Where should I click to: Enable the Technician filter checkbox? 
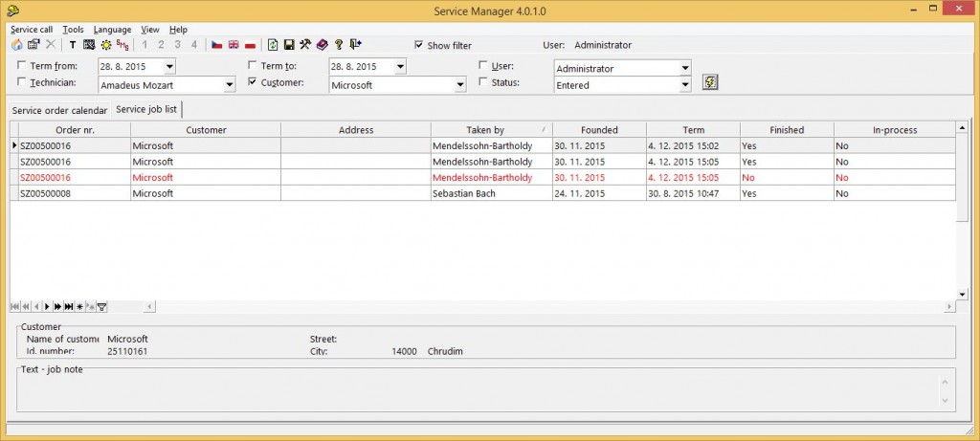23,83
